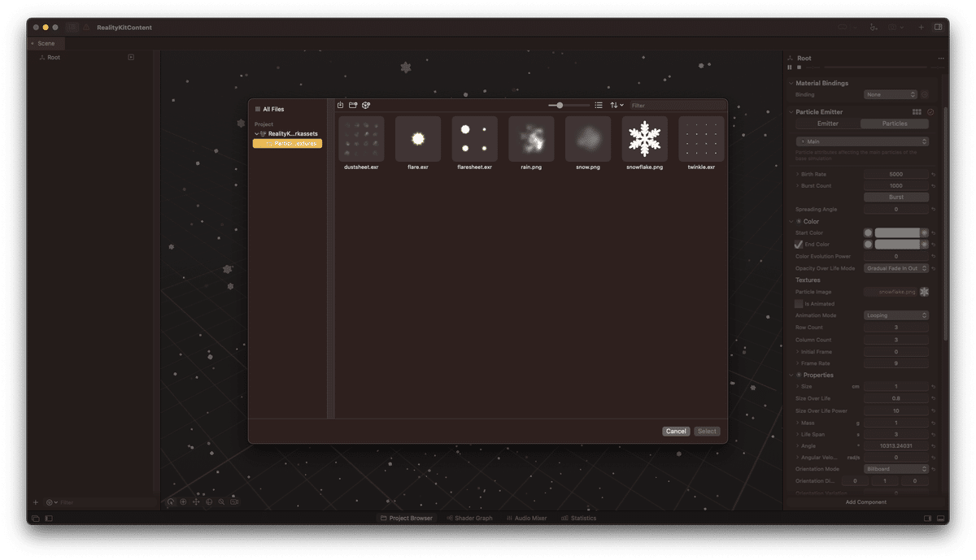Select snowflake.png texture

[x=644, y=139]
